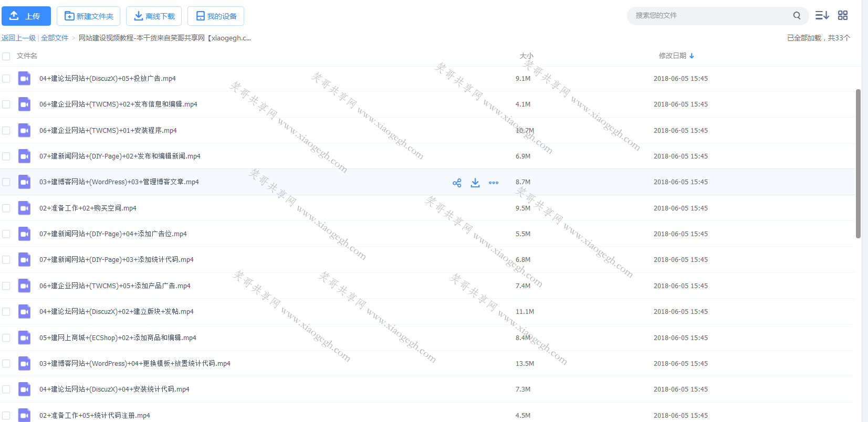Check the box for 03+建博客网站+(WordPress)+03+管理博客文章.mp4
Viewport: 868px width, 422px height.
[6, 182]
